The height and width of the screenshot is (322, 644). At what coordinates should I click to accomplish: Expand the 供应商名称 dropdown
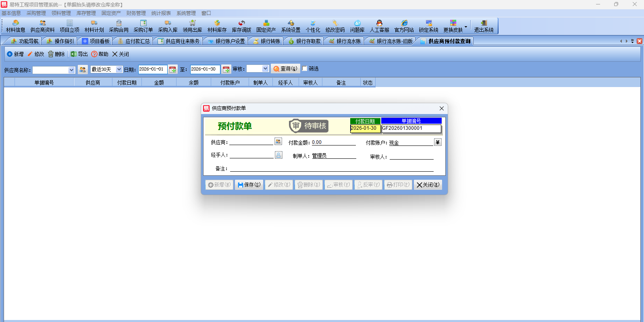[x=71, y=70]
